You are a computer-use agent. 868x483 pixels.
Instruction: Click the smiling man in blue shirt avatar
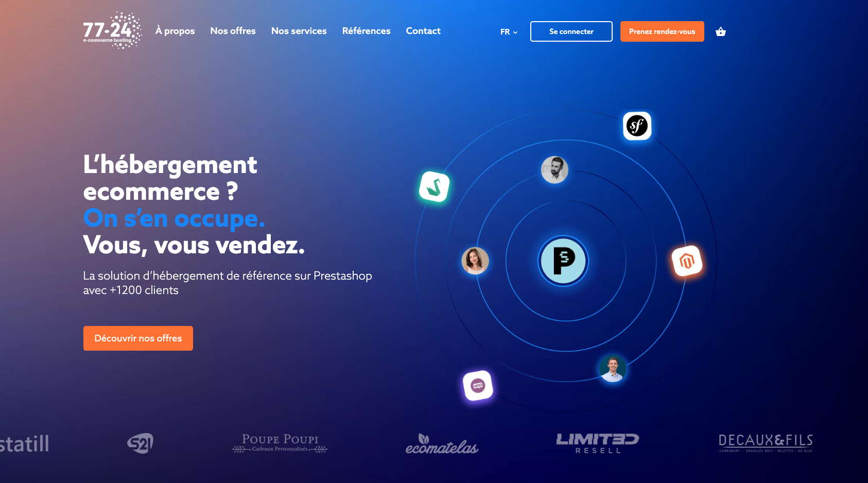[613, 369]
